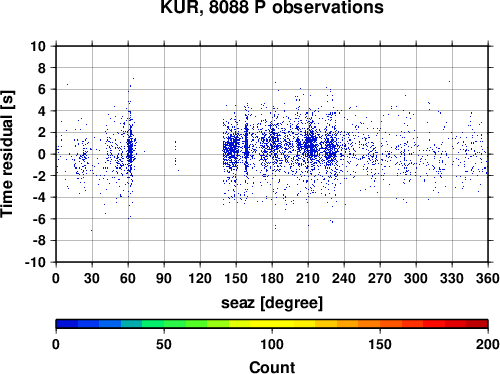Pick the green segment near 50 on colorbar
Viewport: 500px width, 374px height.
click(164, 324)
